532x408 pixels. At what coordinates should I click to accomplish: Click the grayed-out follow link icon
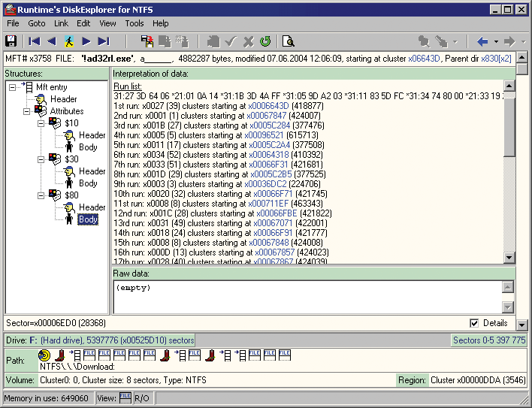(441, 41)
